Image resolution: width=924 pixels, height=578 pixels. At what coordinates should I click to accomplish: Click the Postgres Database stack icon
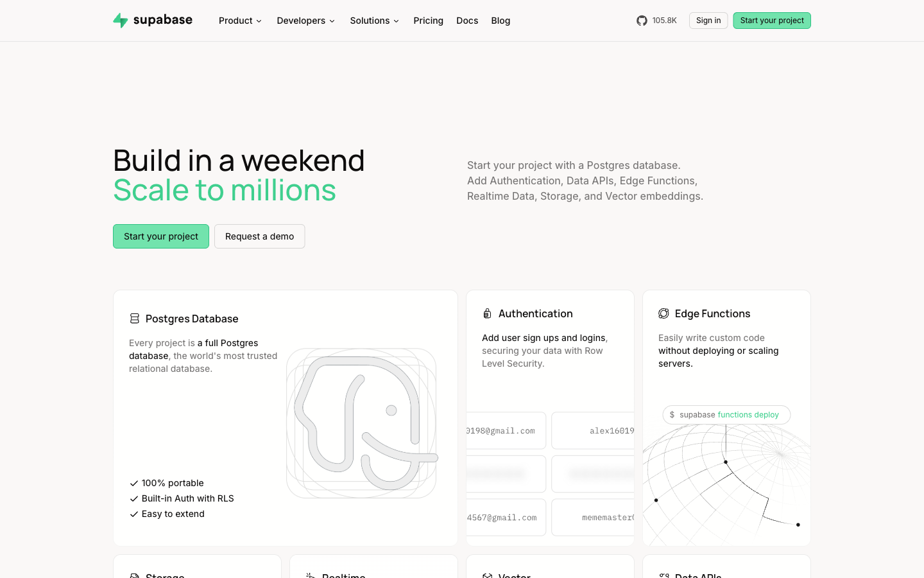point(135,319)
